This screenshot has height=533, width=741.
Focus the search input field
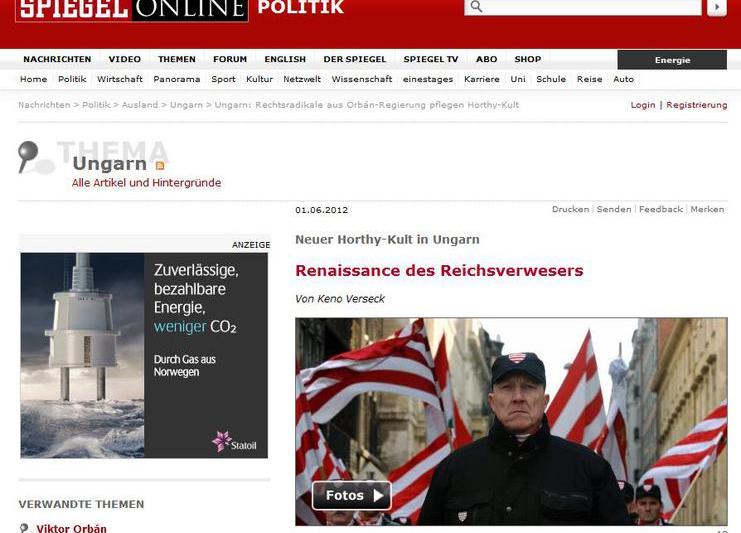583,7
